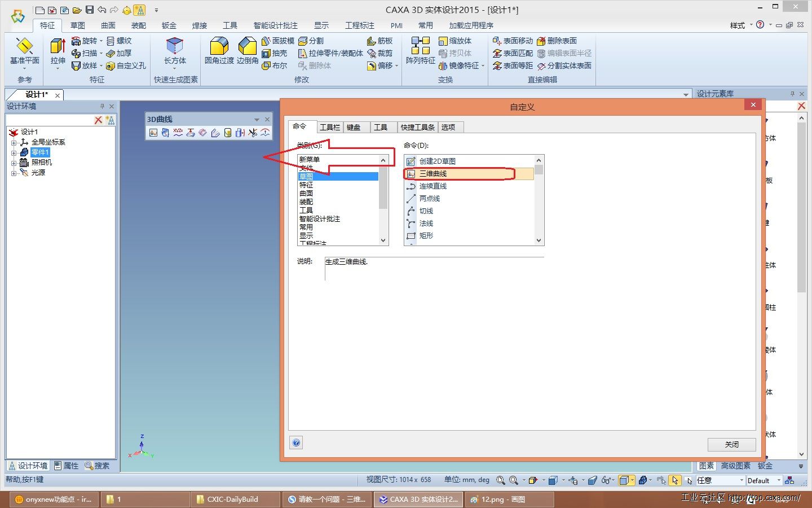Select 表面匹配 match face tool
812x508 pixels.
click(513, 53)
